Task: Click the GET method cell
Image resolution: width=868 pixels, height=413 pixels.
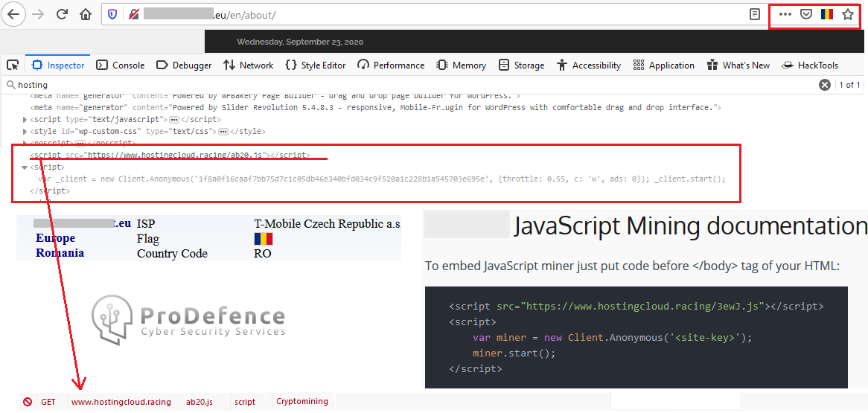Action: pyautogui.click(x=48, y=402)
